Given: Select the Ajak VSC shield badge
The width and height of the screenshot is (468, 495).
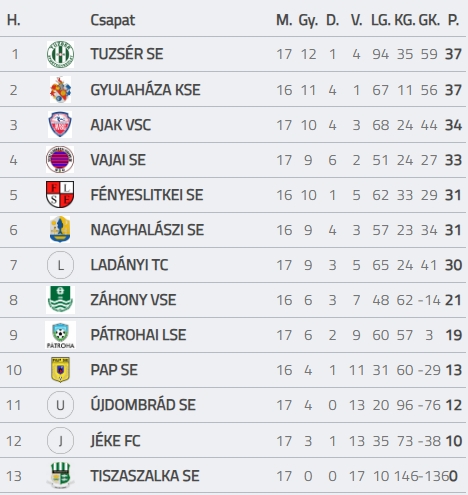Looking at the screenshot, I should click(x=60, y=125).
